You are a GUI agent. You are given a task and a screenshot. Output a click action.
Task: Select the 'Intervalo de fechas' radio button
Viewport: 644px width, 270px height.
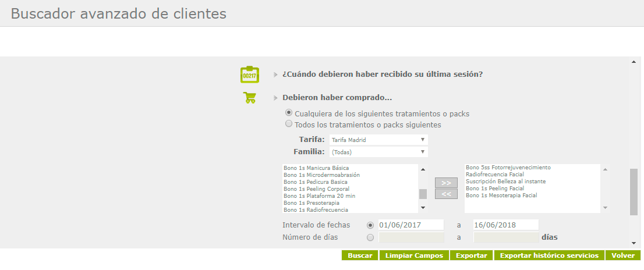point(370,225)
